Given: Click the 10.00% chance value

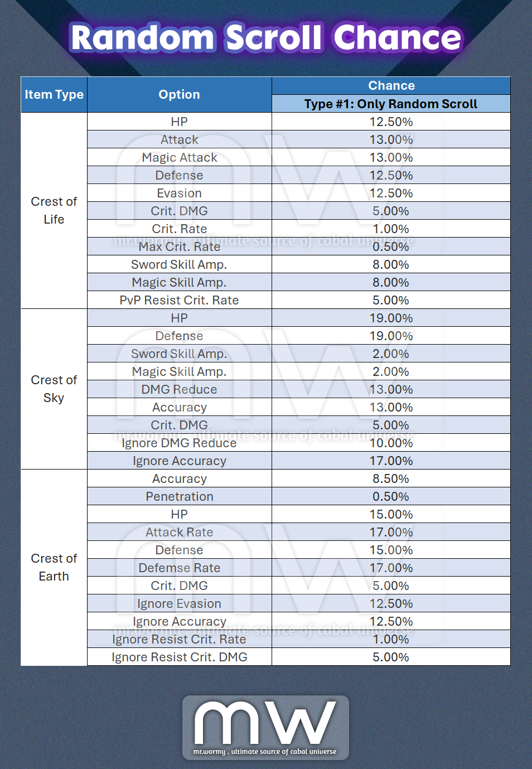Looking at the screenshot, I should click(x=391, y=443).
